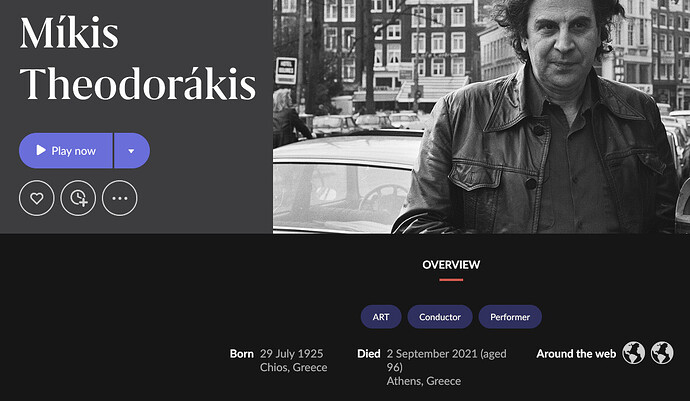Select the Performer tag pill

tap(510, 317)
